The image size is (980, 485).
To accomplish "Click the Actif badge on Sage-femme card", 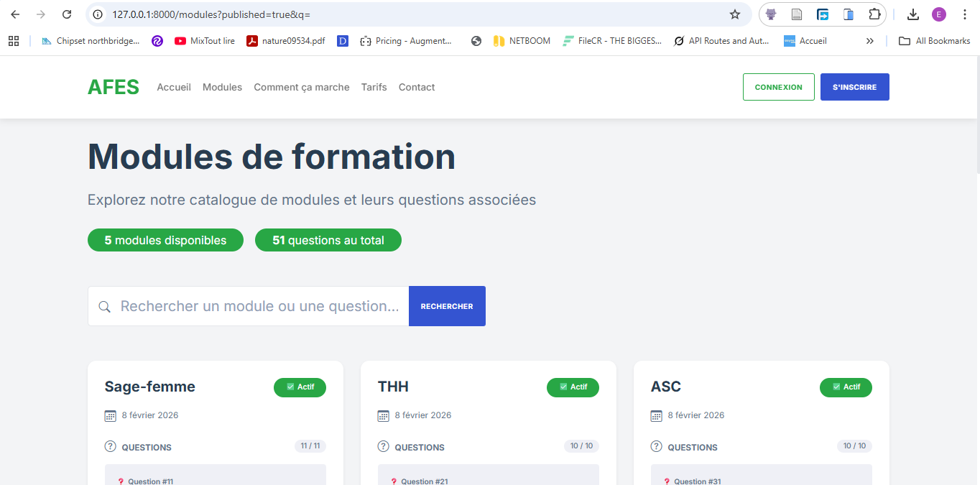I will (300, 387).
